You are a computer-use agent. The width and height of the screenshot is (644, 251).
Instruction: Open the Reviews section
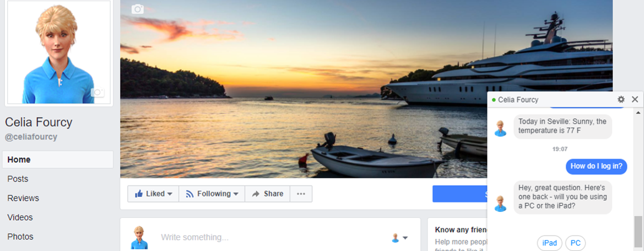click(23, 198)
